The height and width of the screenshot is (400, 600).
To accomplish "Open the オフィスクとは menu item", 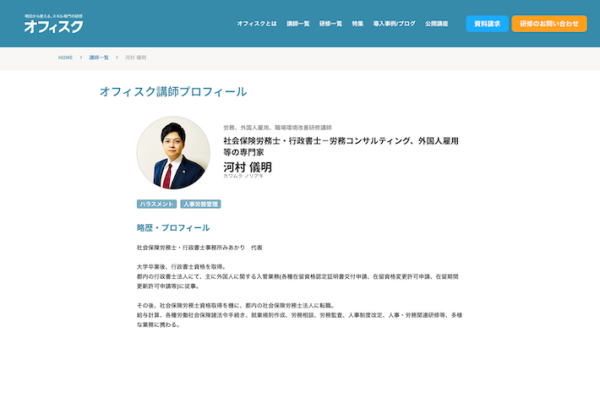I will (256, 23).
